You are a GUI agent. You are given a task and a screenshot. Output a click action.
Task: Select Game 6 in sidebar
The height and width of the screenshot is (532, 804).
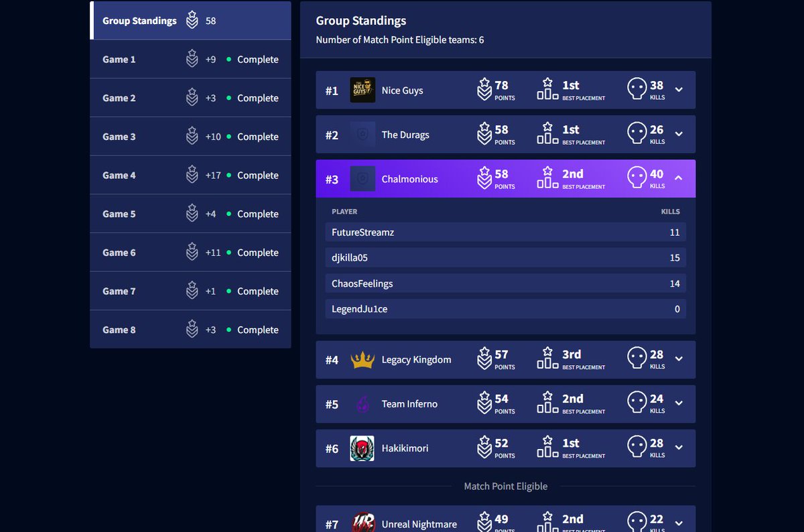(x=190, y=253)
